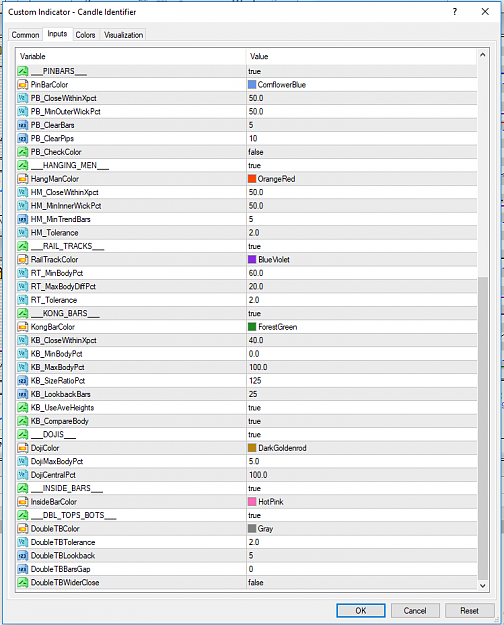Click the BlueViolet color swatch
Image resolution: width=504 pixels, height=625 pixels.
click(252, 259)
